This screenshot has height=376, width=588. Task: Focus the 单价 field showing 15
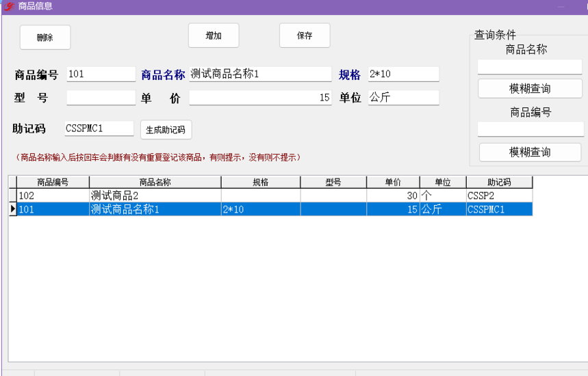pos(260,98)
